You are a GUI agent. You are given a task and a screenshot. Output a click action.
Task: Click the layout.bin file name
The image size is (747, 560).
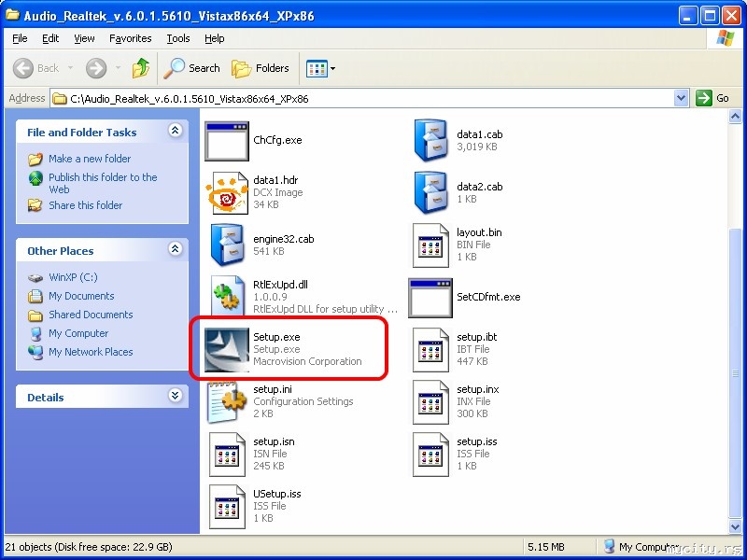coord(479,232)
